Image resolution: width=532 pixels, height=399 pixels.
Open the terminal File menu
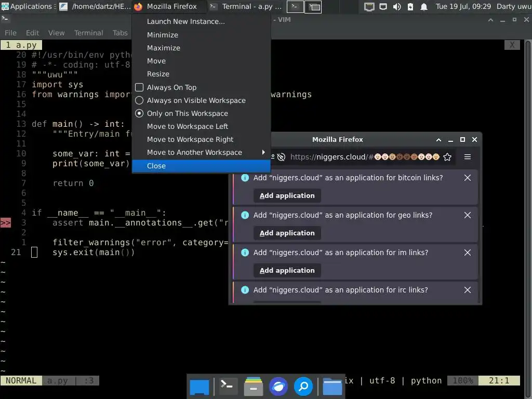[x=10, y=33]
